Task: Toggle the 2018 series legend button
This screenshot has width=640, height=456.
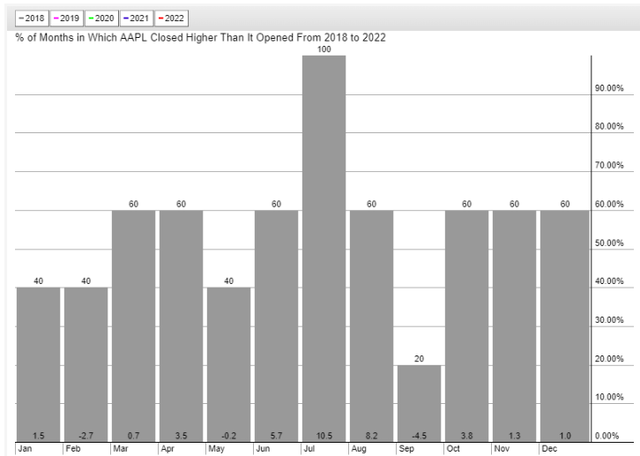Action: click(32, 18)
